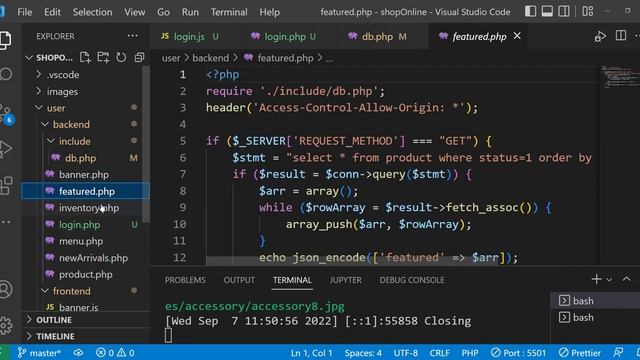The height and width of the screenshot is (360, 640).
Task: Switch to db.php editor tab
Action: (x=382, y=36)
